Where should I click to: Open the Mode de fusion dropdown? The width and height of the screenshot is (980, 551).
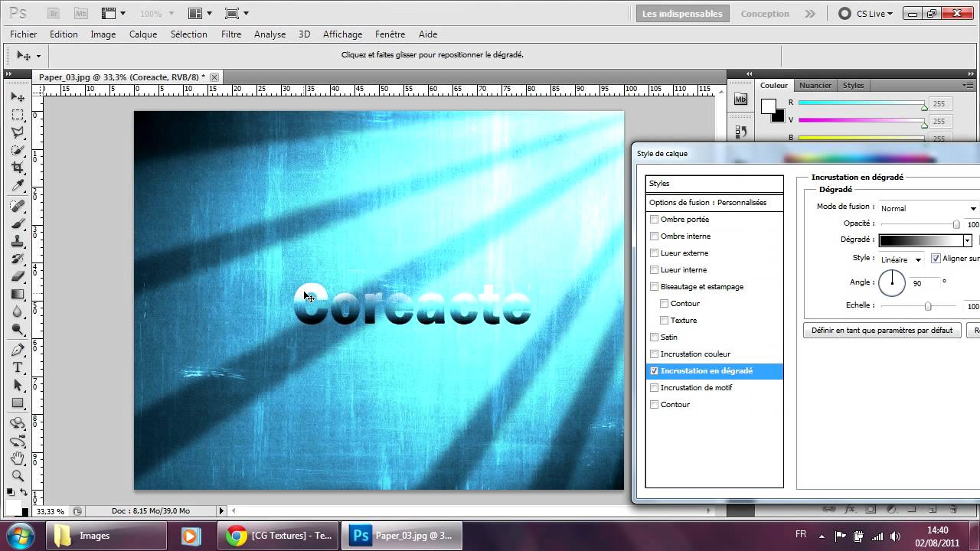[x=928, y=208]
